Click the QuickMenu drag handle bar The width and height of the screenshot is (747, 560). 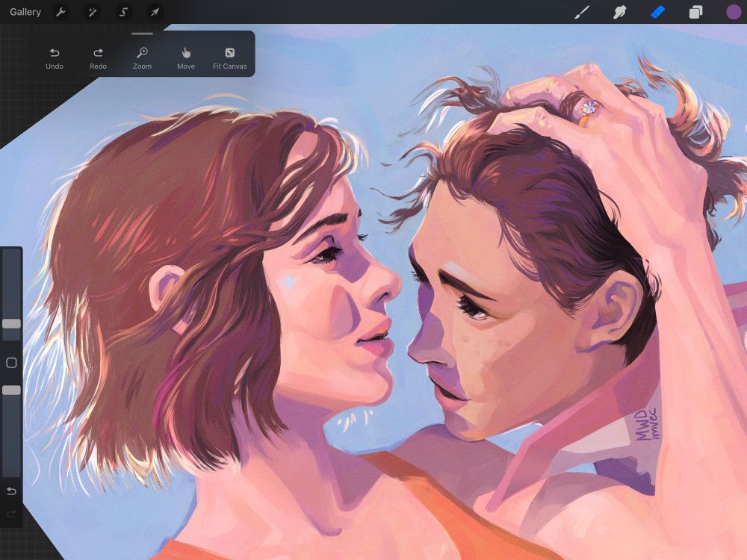point(143,34)
